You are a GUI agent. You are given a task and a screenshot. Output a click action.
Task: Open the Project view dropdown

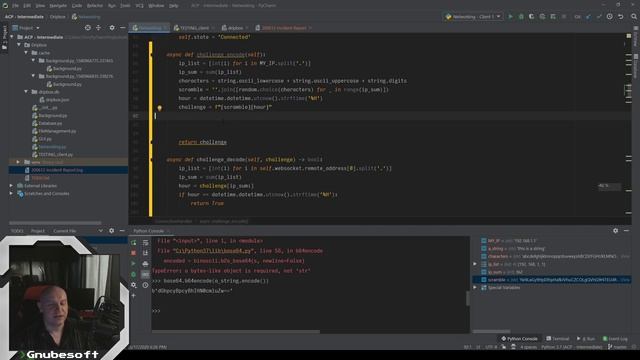(26, 28)
